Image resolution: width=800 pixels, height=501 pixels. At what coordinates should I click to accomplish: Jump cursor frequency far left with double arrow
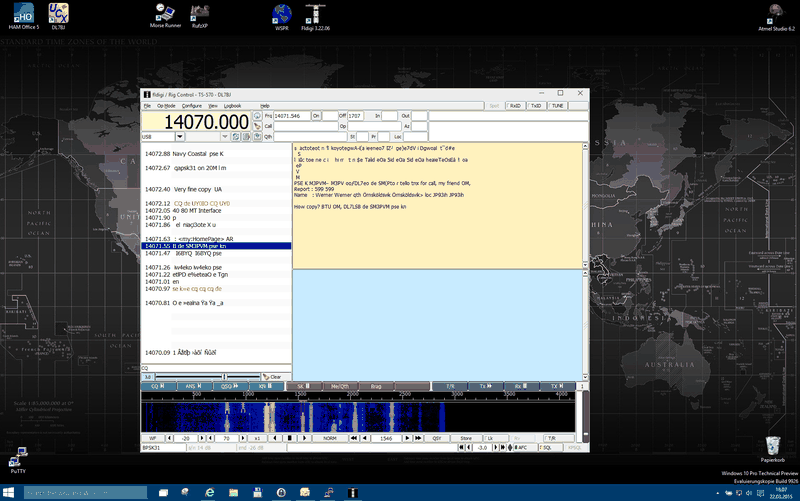tap(353, 438)
